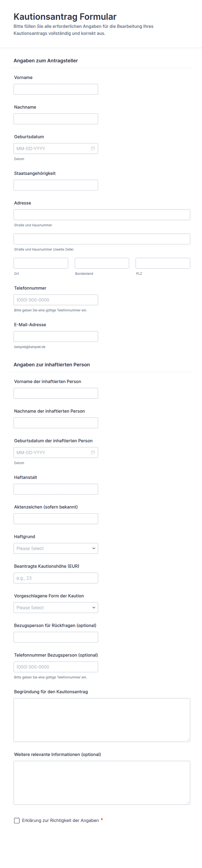The height and width of the screenshot is (868, 202).
Task: Focus the Staatsangehörigkeit text field
Action: [56, 185]
